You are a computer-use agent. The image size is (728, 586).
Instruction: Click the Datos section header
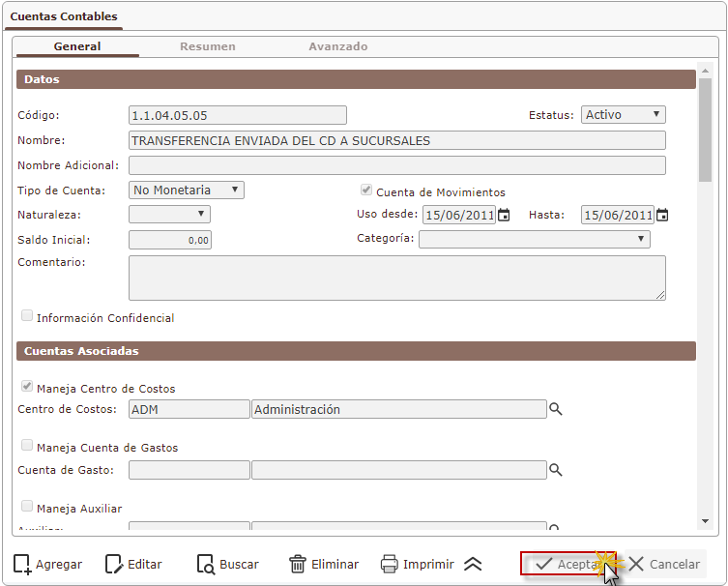pyautogui.click(x=356, y=79)
